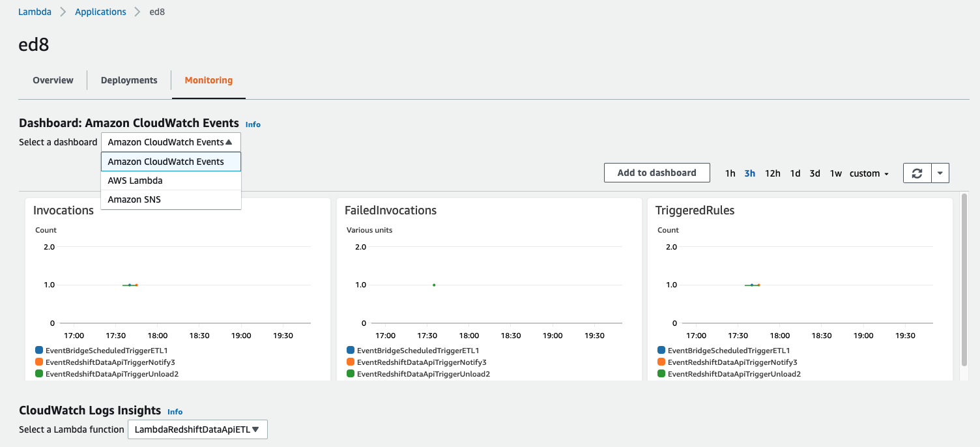
Task: Open the Lambda breadcrumb link
Action: pos(35,12)
